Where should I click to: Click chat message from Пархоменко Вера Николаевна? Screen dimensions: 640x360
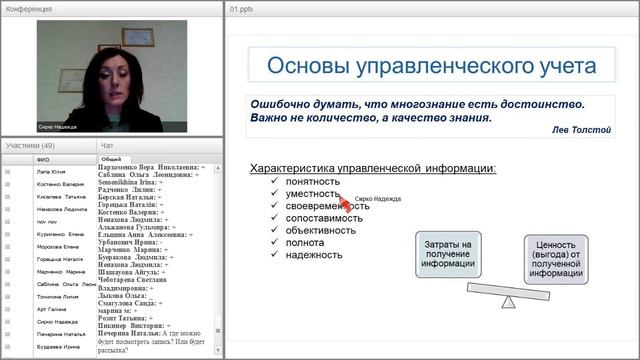151,167
